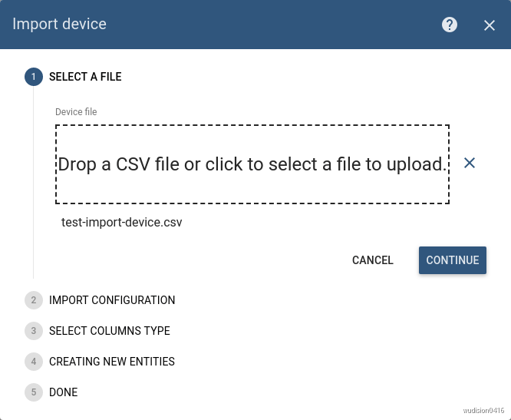The width and height of the screenshot is (511, 420).
Task: Open the help icon in dialog header
Action: point(450,25)
